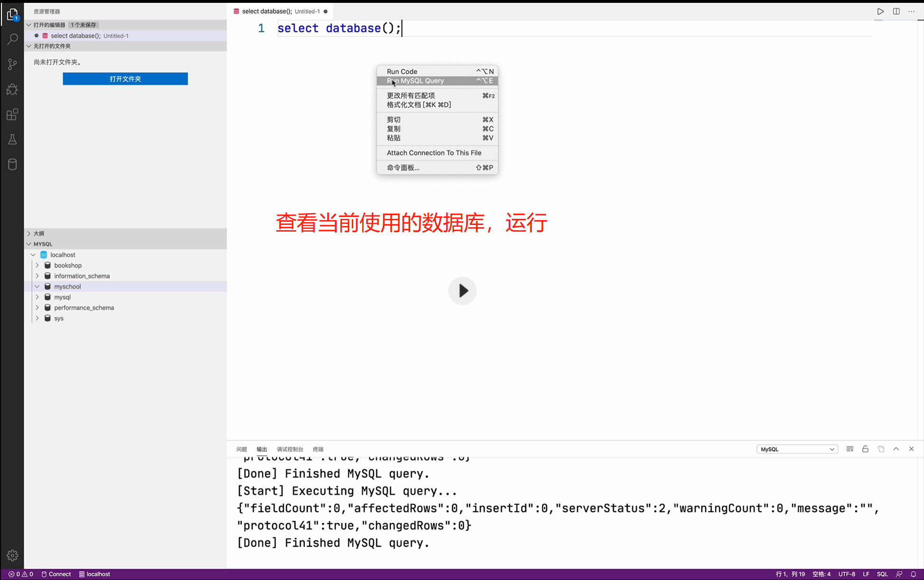Viewport: 924px width, 580px height.
Task: Toggle the output scroll lock icon
Action: [865, 449]
